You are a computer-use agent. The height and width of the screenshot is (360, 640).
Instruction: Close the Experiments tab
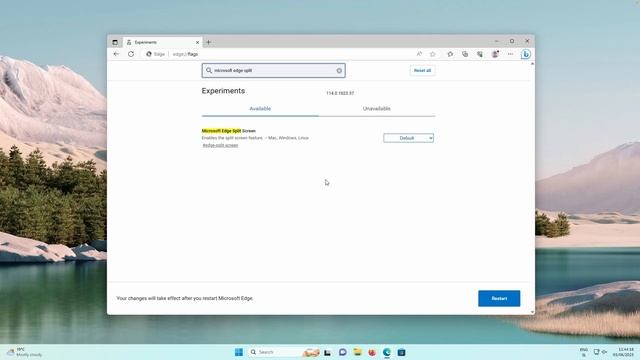point(198,42)
